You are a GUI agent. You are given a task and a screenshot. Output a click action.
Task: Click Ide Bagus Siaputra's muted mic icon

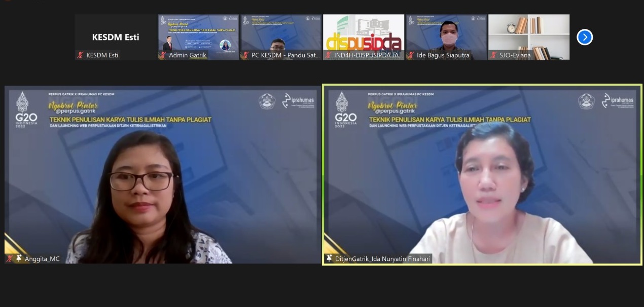411,55
